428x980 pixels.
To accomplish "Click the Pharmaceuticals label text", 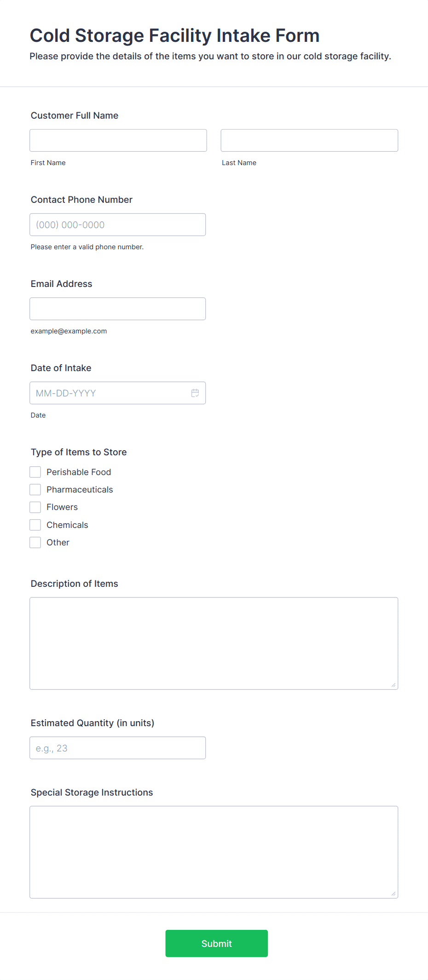I will pos(80,489).
